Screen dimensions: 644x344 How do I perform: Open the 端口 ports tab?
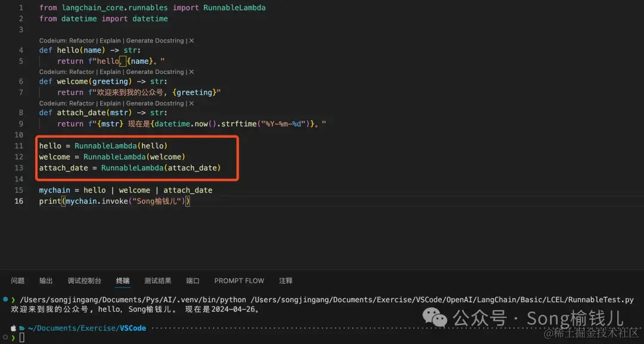tap(193, 280)
